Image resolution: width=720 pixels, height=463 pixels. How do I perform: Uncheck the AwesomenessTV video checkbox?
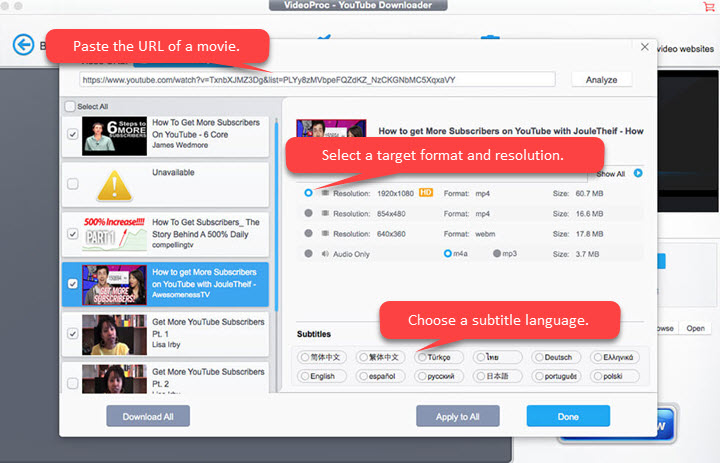tap(73, 283)
